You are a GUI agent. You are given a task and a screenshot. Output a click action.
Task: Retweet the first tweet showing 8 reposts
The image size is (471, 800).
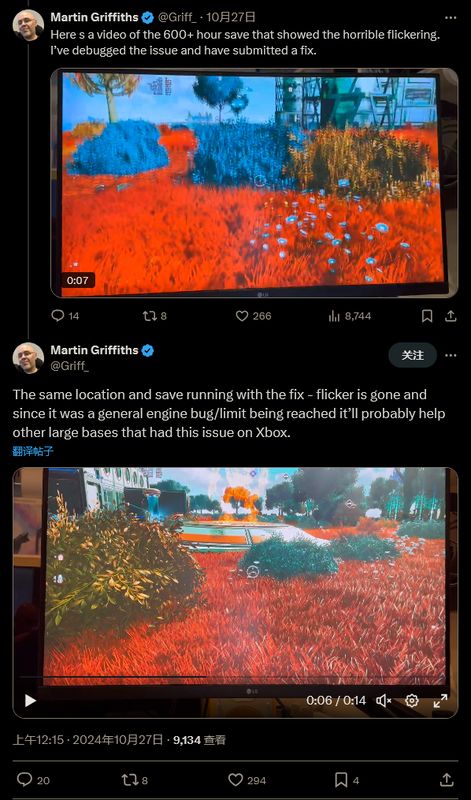click(x=155, y=316)
